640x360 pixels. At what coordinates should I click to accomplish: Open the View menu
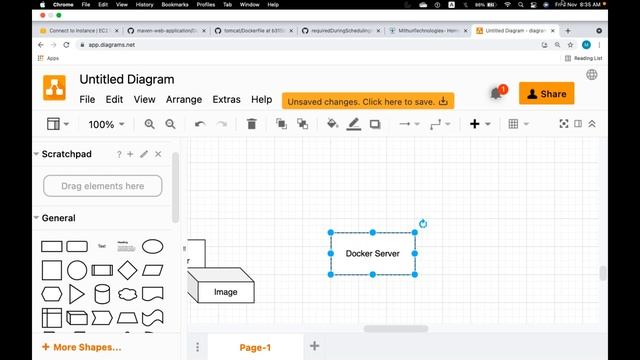click(x=144, y=100)
